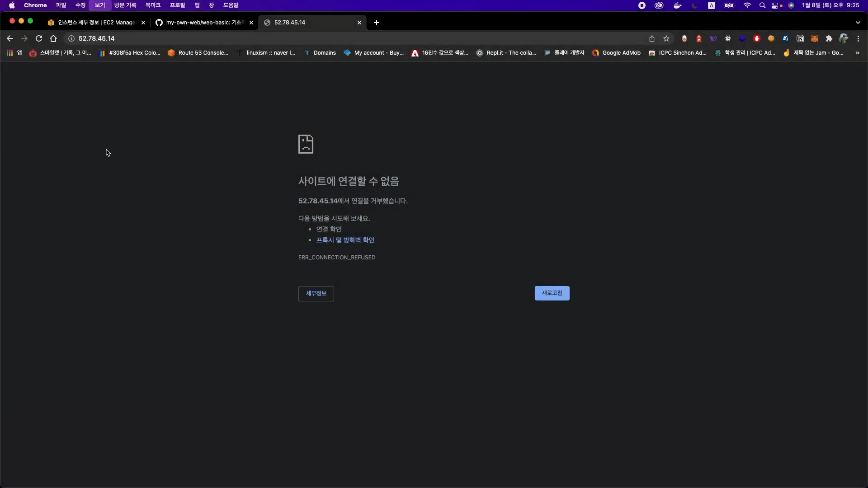Image resolution: width=868 pixels, height=488 pixels.
Task: Click the home icon in toolbar
Action: point(53,38)
